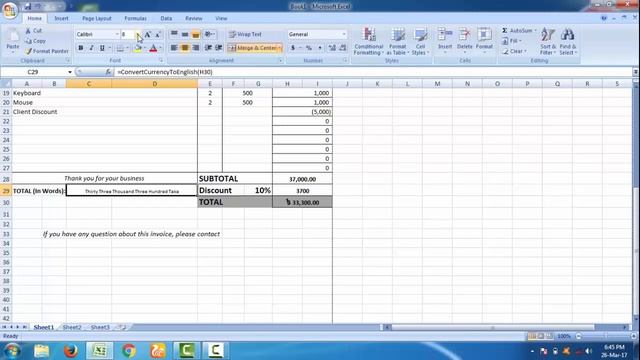Apply Accounting currency number format
The width and height of the screenshot is (640, 360).
click(293, 48)
